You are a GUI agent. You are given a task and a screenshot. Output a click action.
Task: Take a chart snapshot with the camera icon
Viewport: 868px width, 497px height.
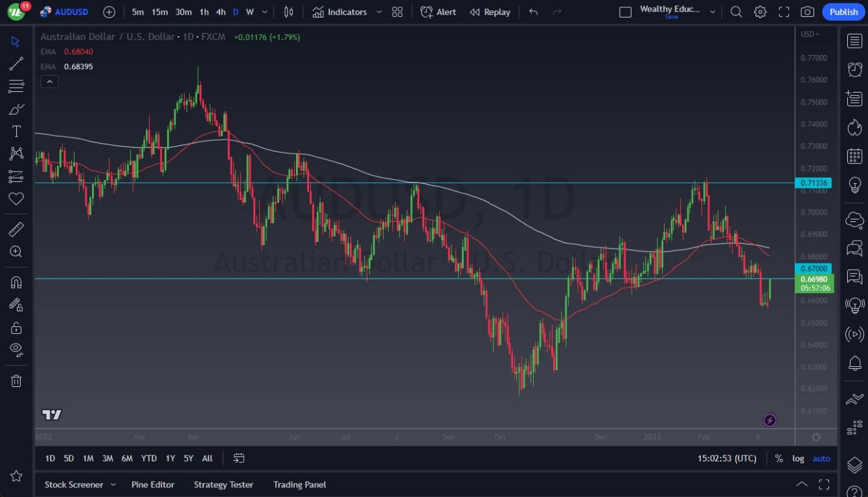807,12
